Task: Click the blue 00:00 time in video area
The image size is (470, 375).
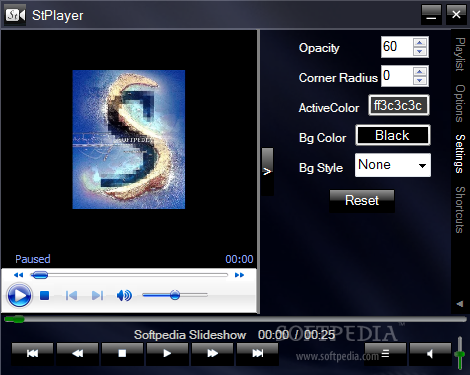Action: click(x=239, y=259)
